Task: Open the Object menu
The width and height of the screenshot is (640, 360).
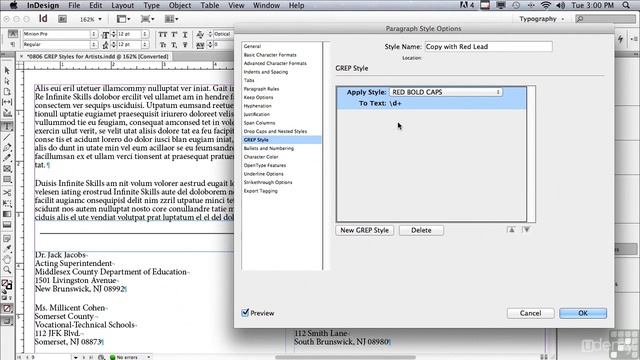Action: (x=180, y=5)
